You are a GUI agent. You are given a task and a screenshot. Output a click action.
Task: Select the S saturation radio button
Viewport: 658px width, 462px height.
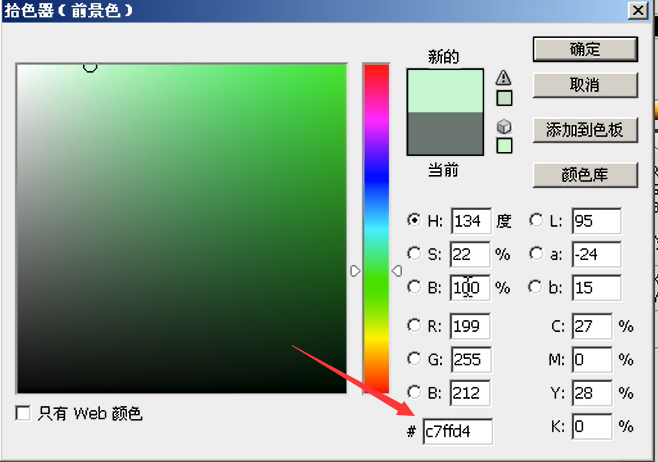[414, 253]
